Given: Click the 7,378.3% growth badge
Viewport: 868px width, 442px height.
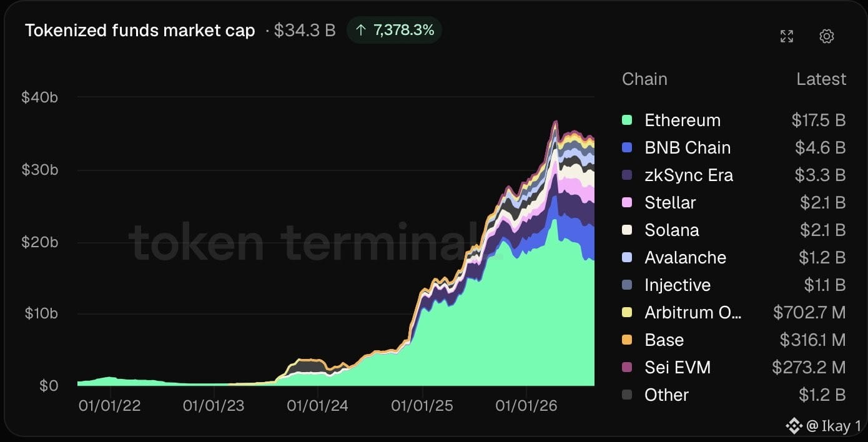Looking at the screenshot, I should [394, 30].
